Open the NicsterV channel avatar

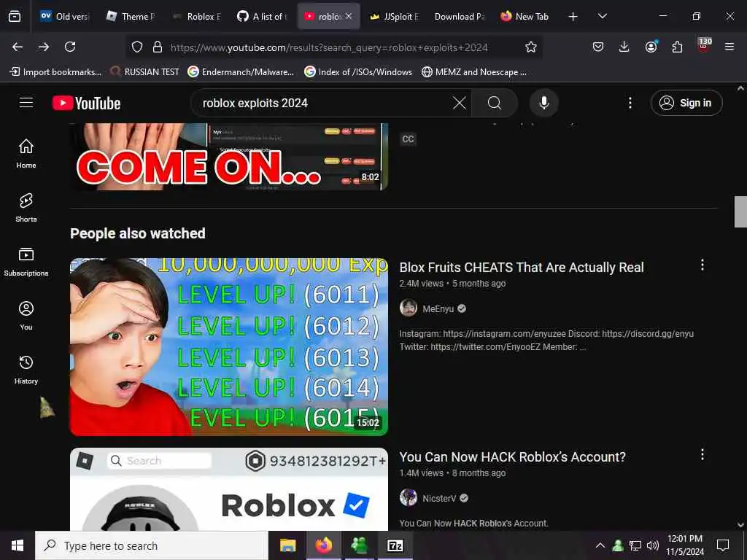point(409,497)
